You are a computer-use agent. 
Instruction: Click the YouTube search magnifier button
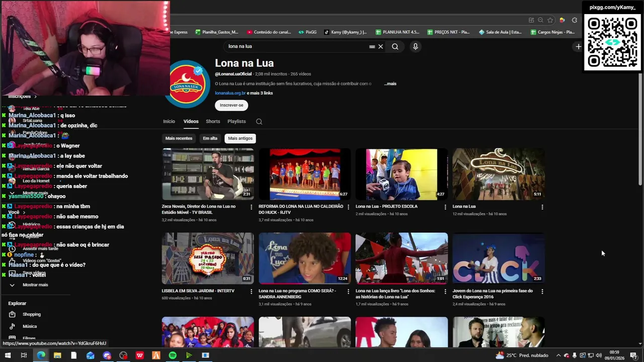click(395, 46)
